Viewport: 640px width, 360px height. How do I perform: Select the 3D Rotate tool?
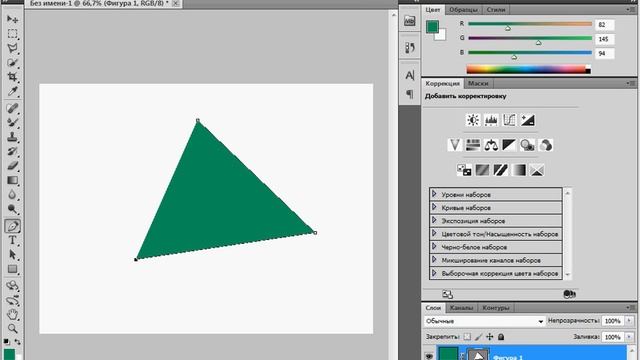pos(12,286)
